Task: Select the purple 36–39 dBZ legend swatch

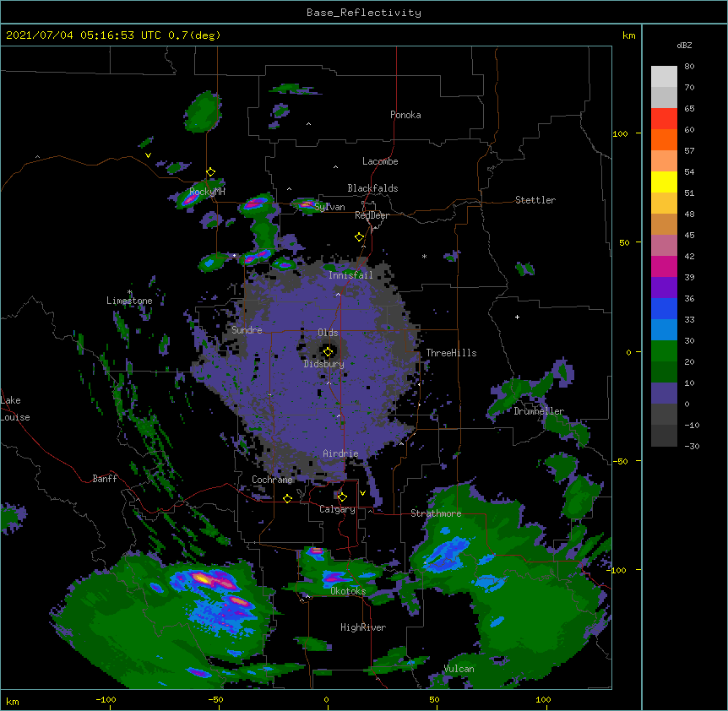Action: [x=664, y=288]
